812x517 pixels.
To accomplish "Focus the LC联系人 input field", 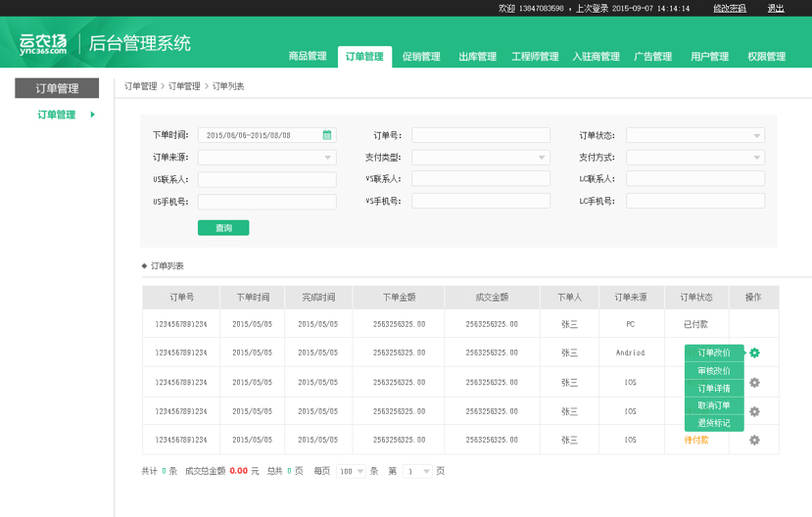I will tap(695, 178).
